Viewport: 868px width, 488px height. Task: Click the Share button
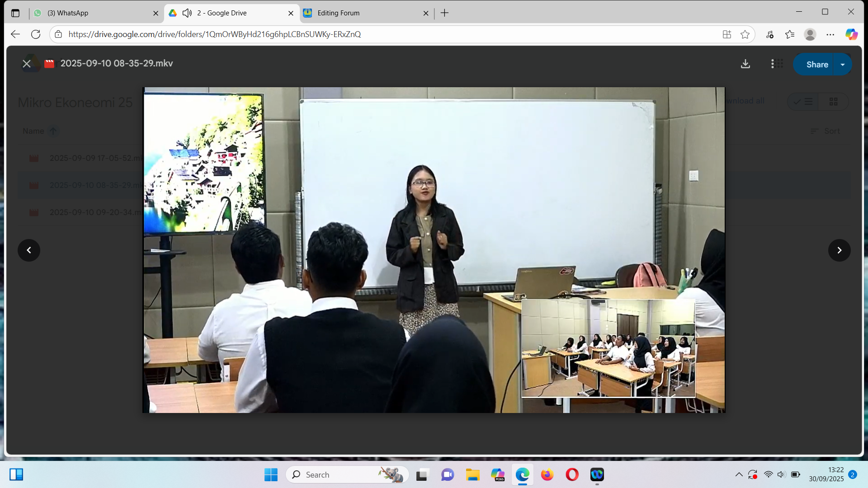click(816, 65)
